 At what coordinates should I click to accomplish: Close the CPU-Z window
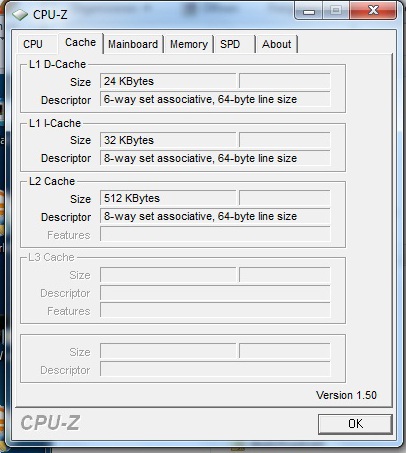[373, 11]
